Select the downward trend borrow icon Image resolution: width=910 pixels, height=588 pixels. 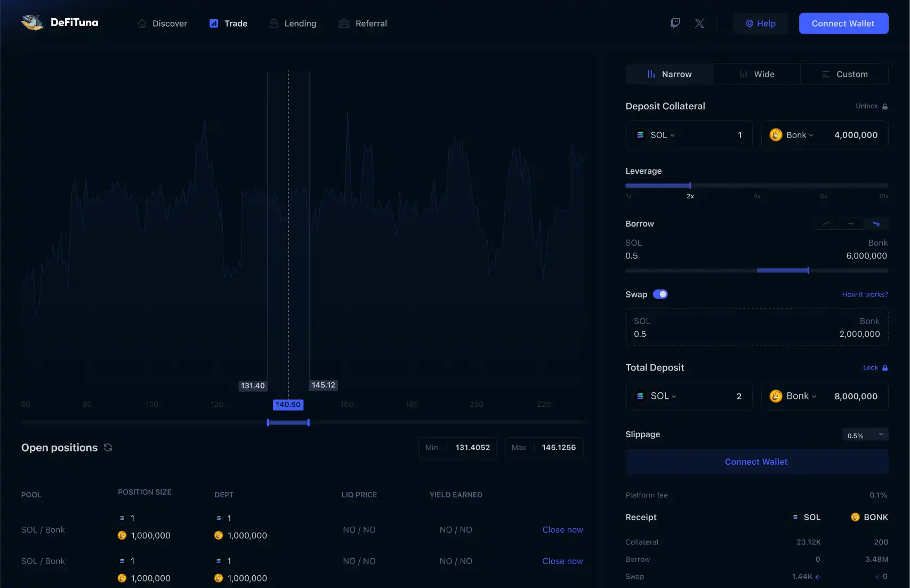point(876,223)
